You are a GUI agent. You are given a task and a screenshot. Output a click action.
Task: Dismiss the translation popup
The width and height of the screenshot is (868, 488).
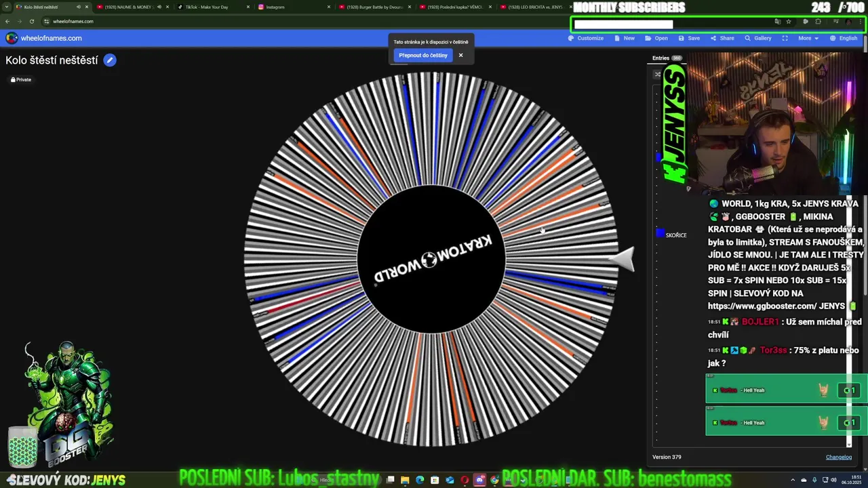coord(460,56)
